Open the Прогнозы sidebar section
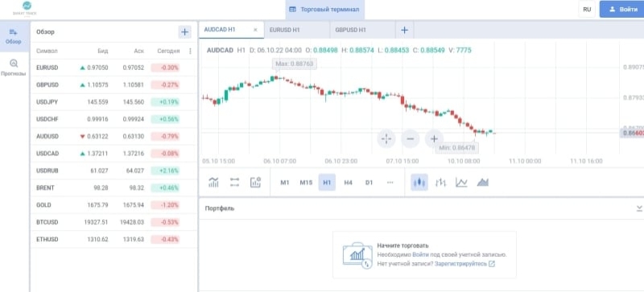The height and width of the screenshot is (292, 644). (14, 68)
